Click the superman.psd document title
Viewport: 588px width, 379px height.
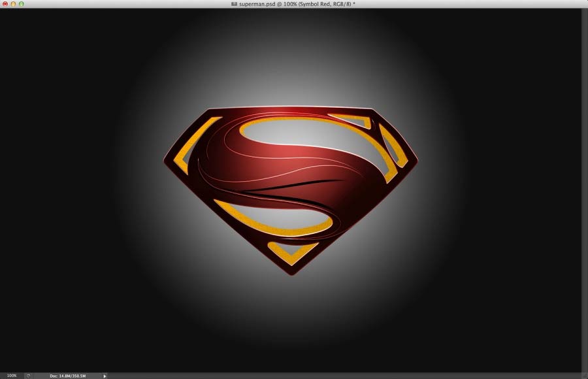(x=297, y=4)
